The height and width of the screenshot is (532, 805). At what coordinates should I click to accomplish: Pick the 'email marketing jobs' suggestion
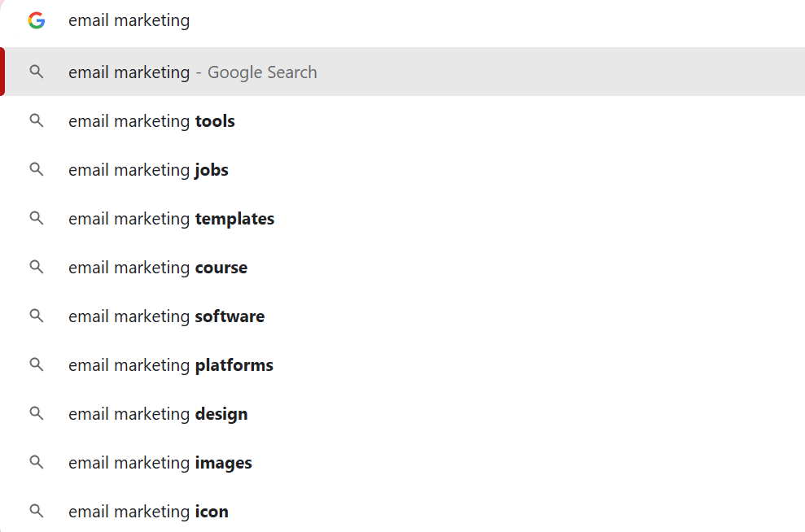tap(149, 170)
